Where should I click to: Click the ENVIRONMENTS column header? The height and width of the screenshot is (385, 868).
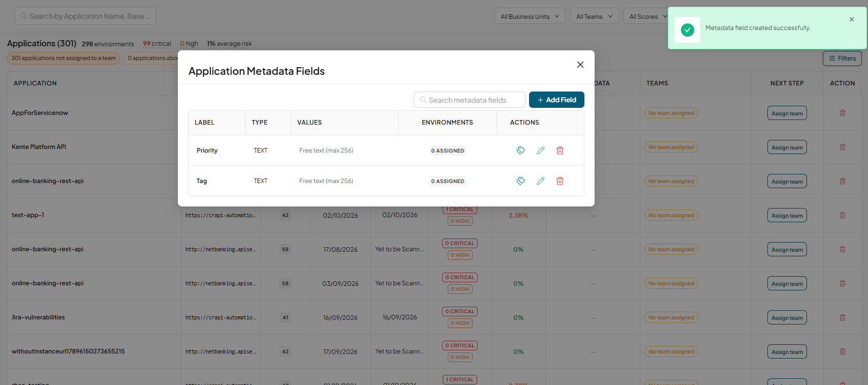[447, 123]
